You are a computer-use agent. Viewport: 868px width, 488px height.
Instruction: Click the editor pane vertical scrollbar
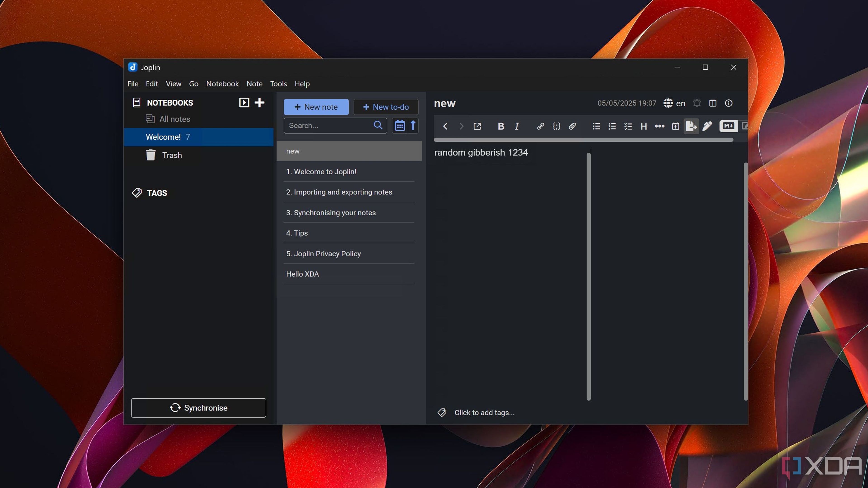[589, 277]
